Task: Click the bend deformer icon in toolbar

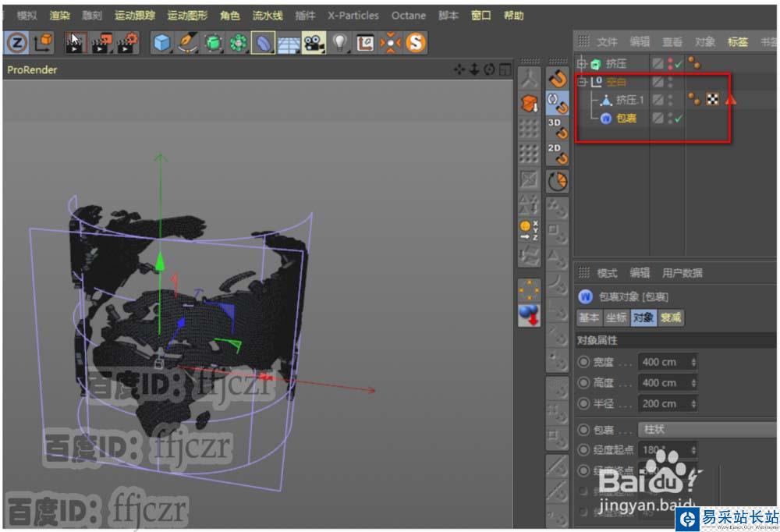Action: pyautogui.click(x=263, y=43)
